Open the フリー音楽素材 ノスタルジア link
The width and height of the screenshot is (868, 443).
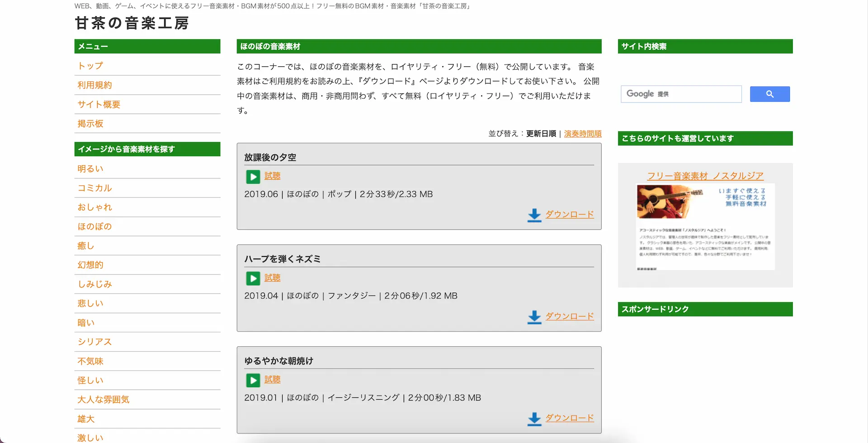tap(705, 176)
